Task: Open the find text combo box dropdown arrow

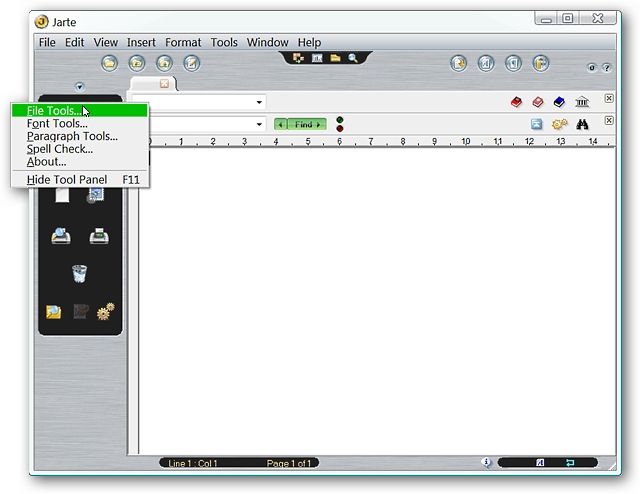Action: pyautogui.click(x=259, y=124)
